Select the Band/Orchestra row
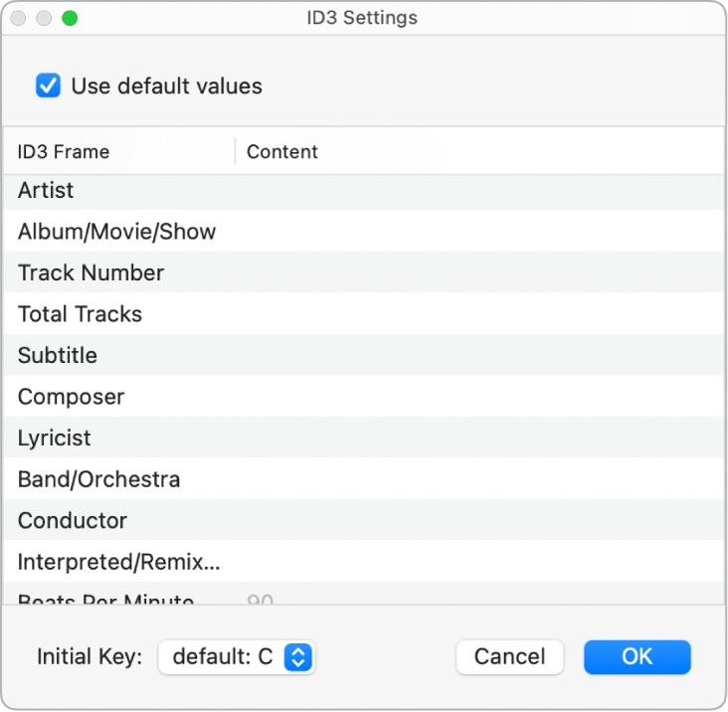 98,479
